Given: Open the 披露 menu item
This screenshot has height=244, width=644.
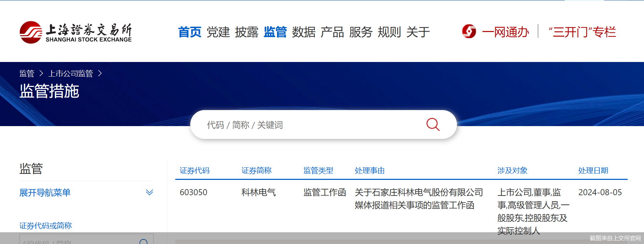Looking at the screenshot, I should point(246,32).
